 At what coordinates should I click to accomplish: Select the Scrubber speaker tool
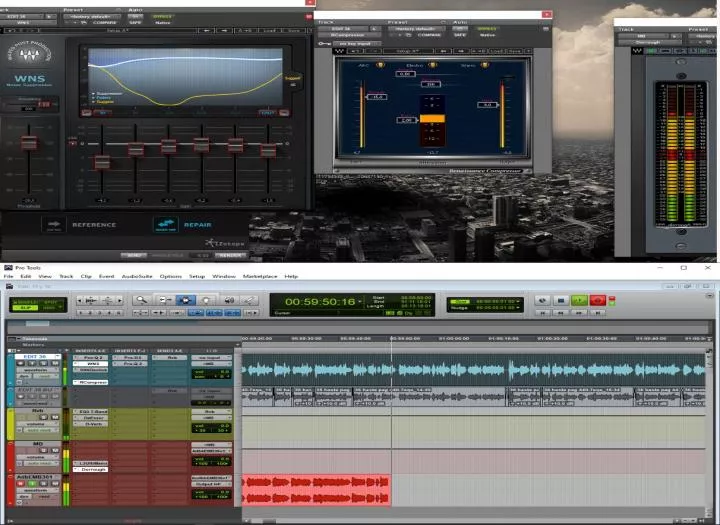pyautogui.click(x=228, y=300)
